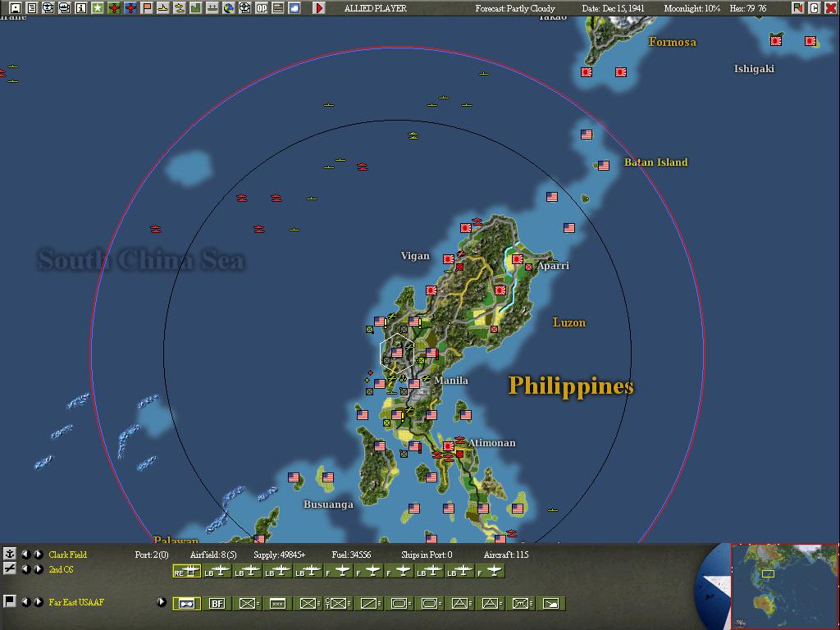840x630 pixels.
Task: Select the last ground unit icon in row
Action: (x=550, y=604)
